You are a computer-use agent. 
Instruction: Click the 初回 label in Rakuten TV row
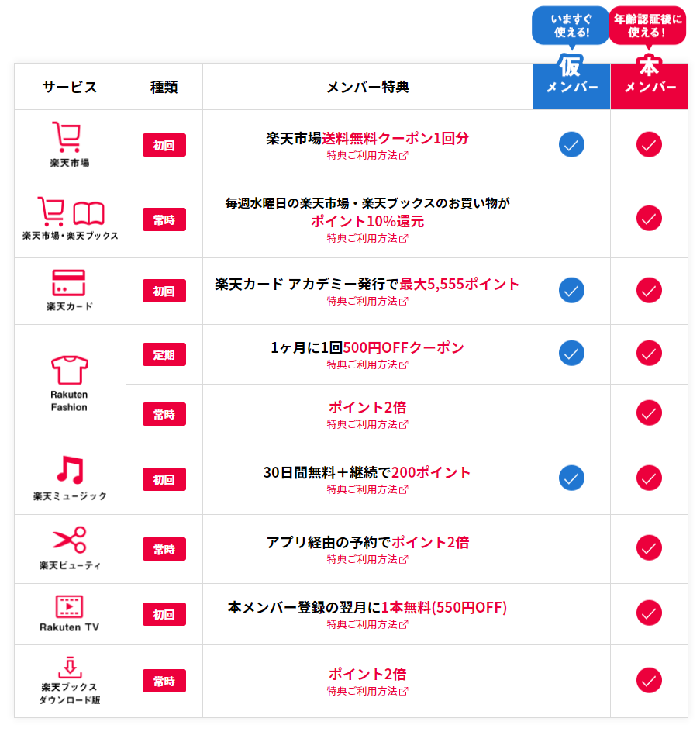pyautogui.click(x=164, y=614)
